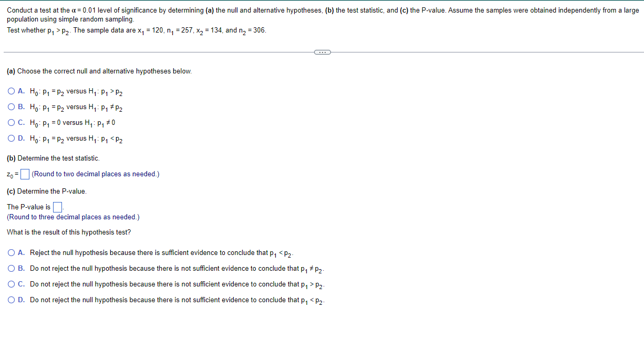Click the 'Test whether p1 > p2' sample data line
Viewport: 644px width, 351px height.
pyautogui.click(x=137, y=30)
